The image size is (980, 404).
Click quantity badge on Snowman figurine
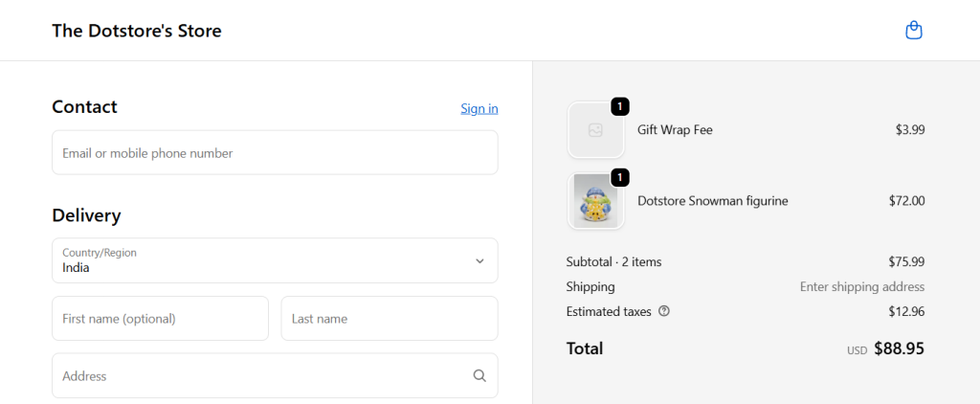(x=620, y=177)
